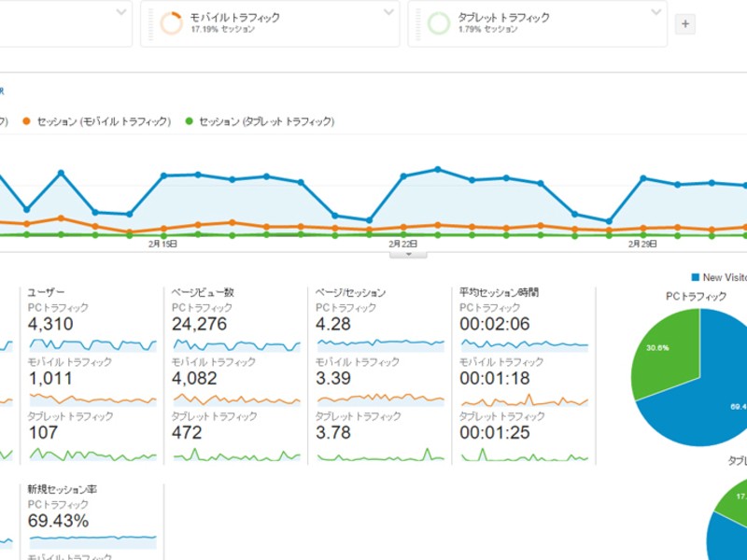
Task: Click the ページビュー数 PC sparkline chart
Action: pos(237,344)
